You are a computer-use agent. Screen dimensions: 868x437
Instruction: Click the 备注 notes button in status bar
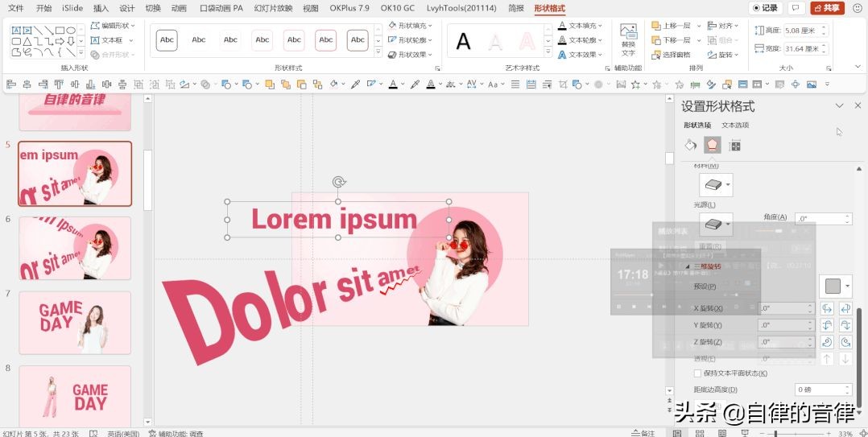point(643,433)
